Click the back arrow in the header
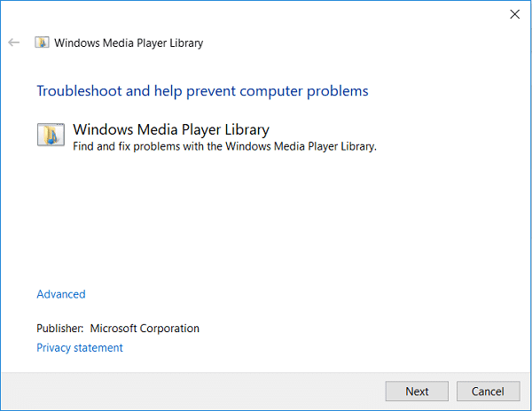 click(x=13, y=43)
